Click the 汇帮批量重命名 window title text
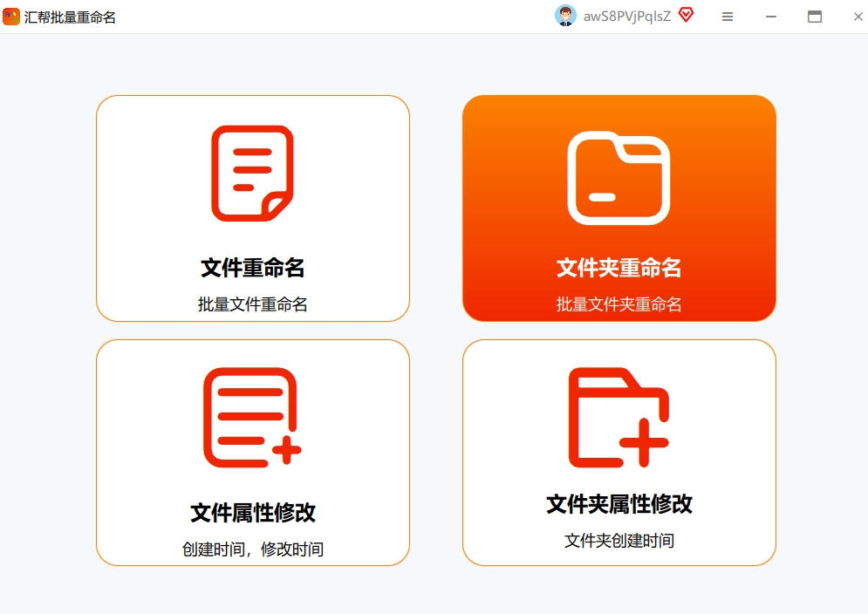The height and width of the screenshot is (614, 868). tap(71, 17)
